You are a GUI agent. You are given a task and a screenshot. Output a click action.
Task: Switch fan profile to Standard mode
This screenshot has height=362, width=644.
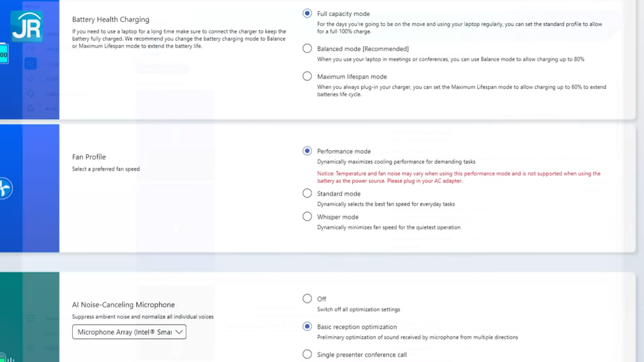click(307, 193)
